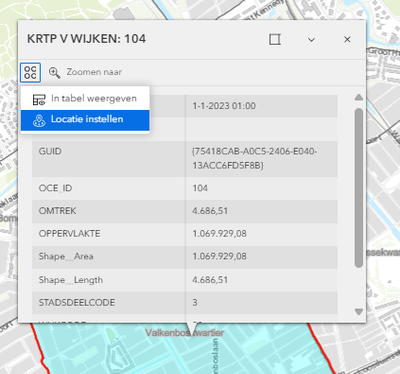The image size is (400, 374).
Task: Click the STADSDEELCODE field label
Action: pyautogui.click(x=77, y=303)
